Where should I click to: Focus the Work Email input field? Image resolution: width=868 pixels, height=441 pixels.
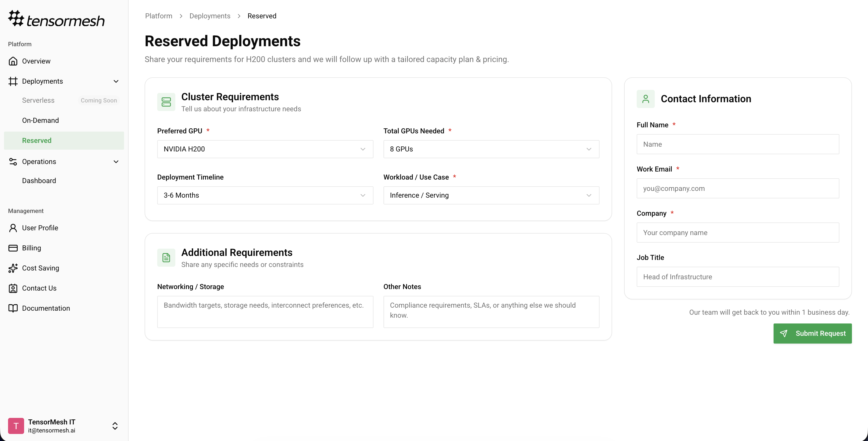click(738, 188)
